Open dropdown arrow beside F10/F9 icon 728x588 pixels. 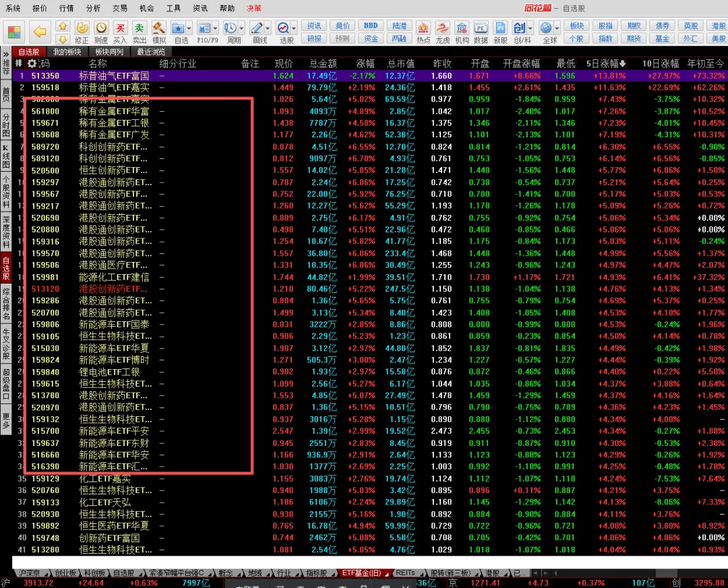[216, 28]
